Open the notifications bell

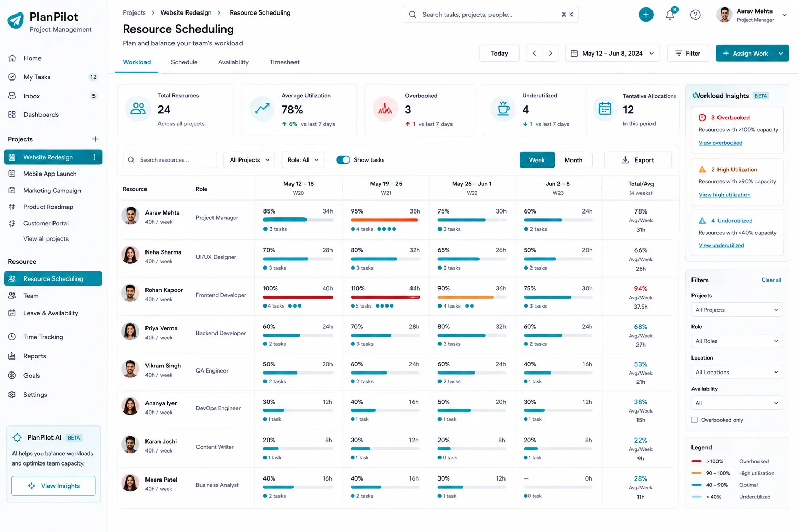pyautogui.click(x=670, y=15)
